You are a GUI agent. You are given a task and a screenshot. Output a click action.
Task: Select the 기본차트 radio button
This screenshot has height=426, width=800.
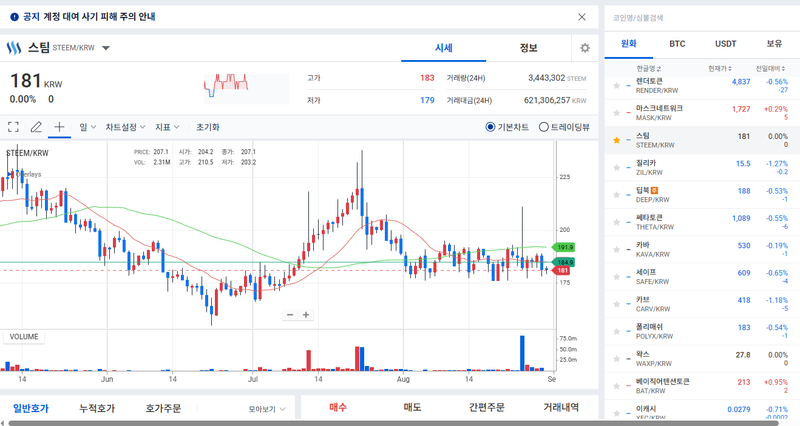[490, 127]
